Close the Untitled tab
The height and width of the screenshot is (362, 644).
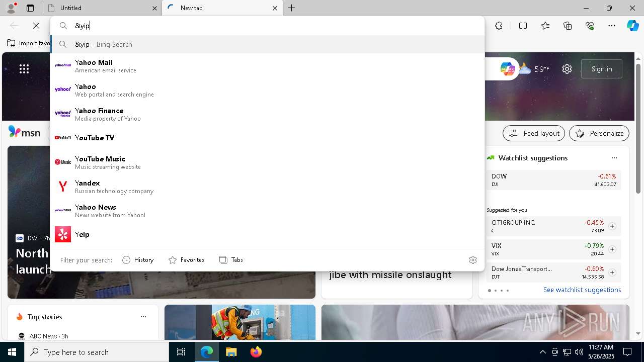tap(154, 8)
